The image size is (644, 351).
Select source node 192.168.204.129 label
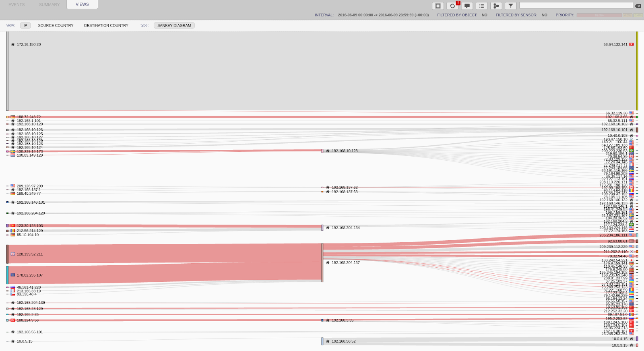31,213
